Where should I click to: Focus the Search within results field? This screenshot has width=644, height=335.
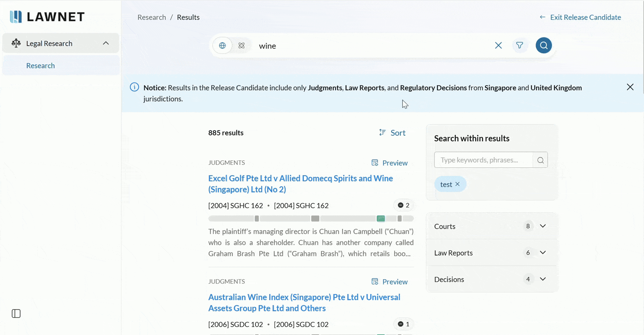tap(483, 160)
